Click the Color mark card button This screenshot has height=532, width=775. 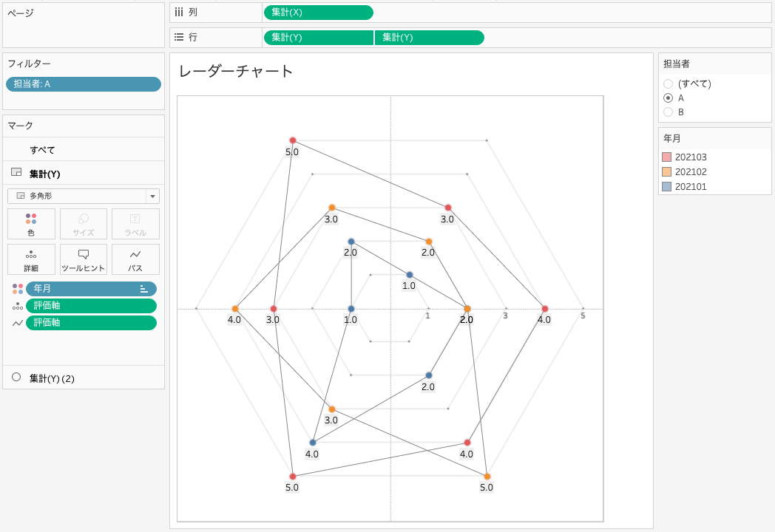click(31, 224)
